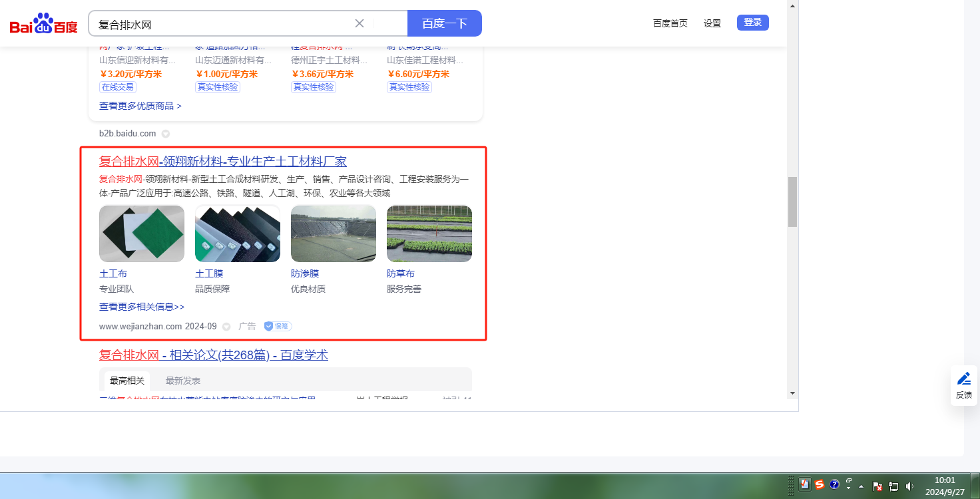This screenshot has width=980, height=499.
Task: Open 查看更多相关信息>> link
Action: [142, 307]
